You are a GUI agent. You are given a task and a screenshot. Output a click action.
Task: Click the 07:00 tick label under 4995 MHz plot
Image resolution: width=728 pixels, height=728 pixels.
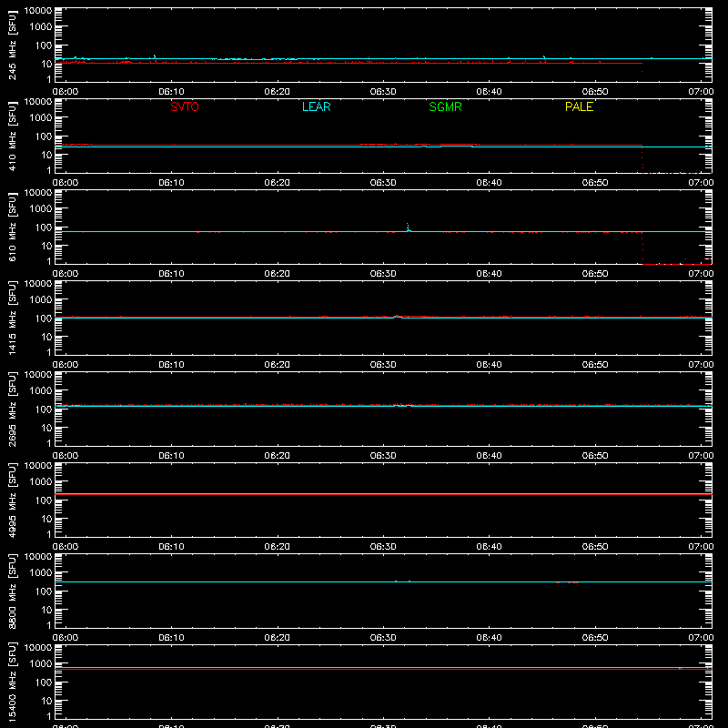(701, 547)
